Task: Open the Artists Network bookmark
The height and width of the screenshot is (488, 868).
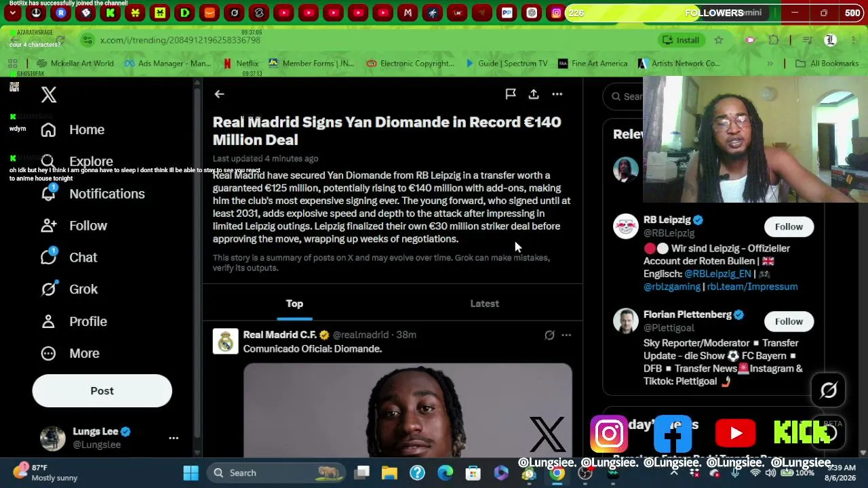Action: pyautogui.click(x=679, y=64)
